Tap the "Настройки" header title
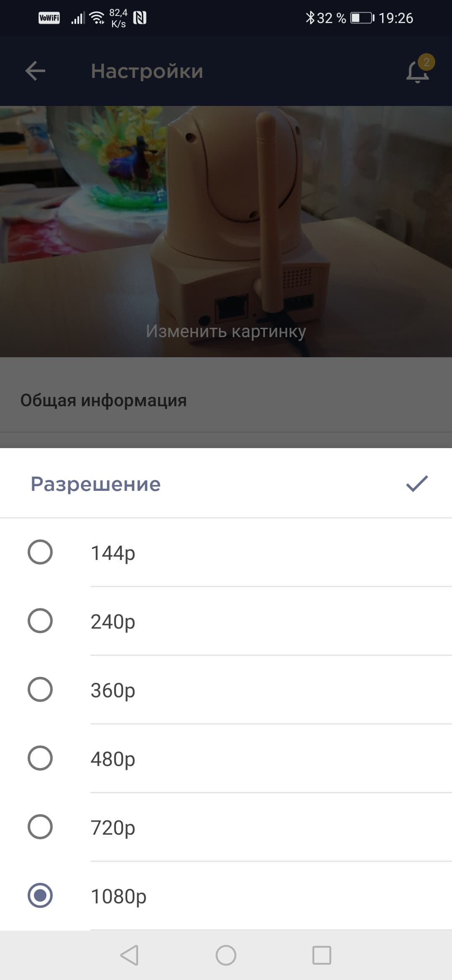 point(147,71)
